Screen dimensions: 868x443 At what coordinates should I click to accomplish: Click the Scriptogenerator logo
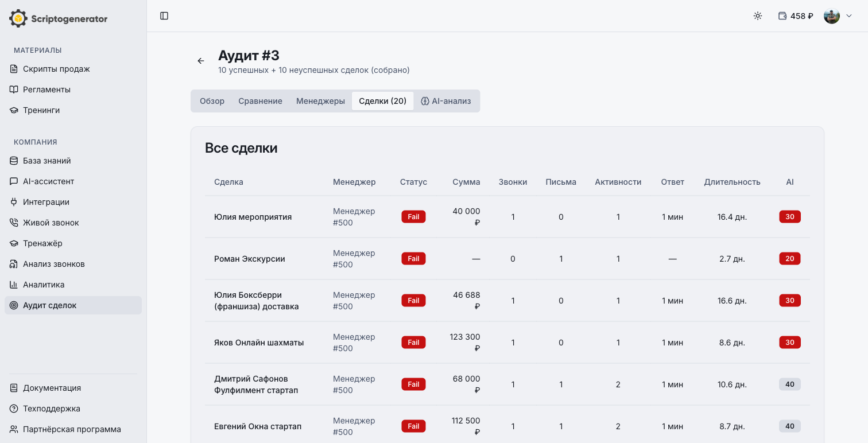coord(59,18)
